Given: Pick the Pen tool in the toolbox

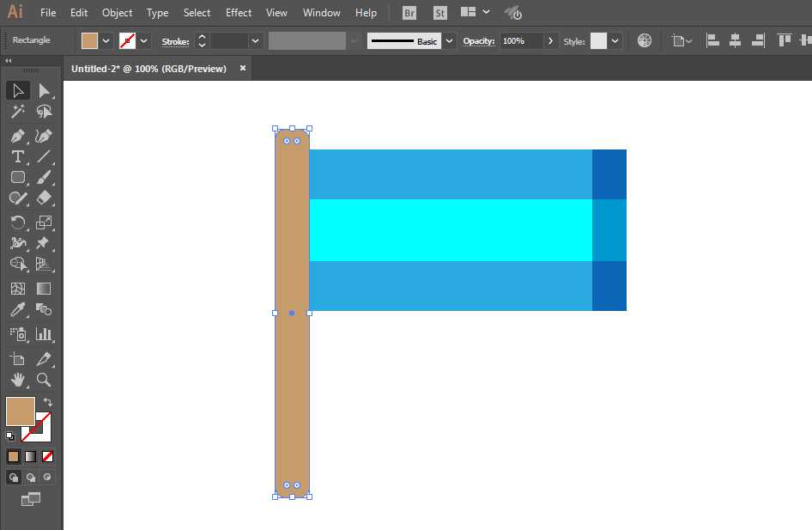Looking at the screenshot, I should [x=18, y=136].
